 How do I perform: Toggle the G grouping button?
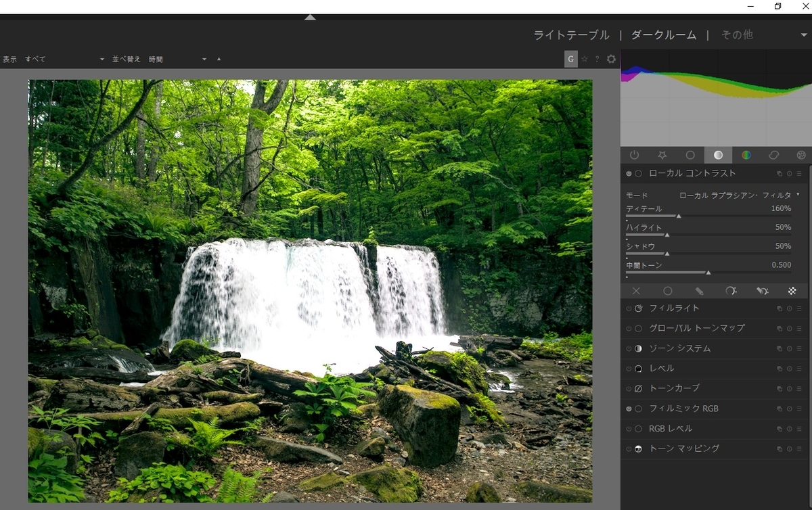(x=571, y=60)
